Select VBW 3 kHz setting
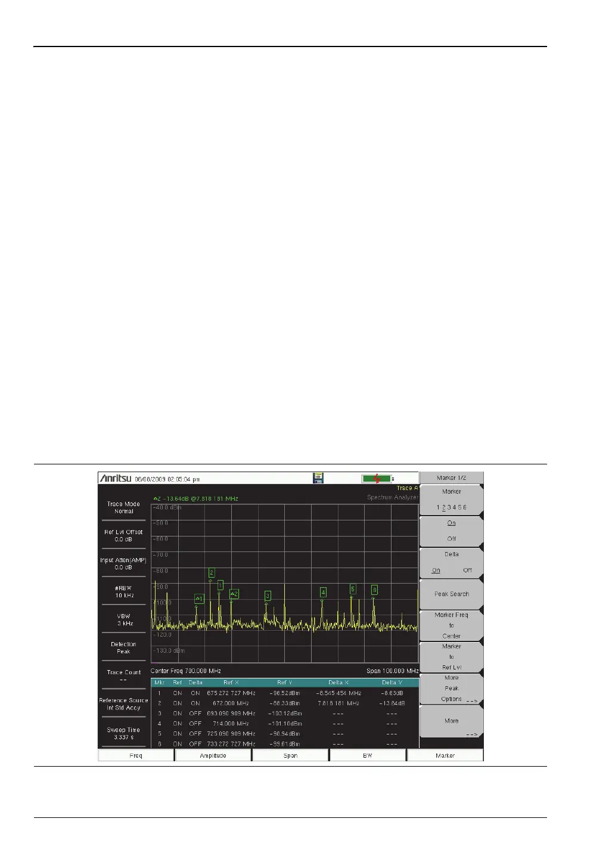Viewport: 615px width, 868px height. [x=124, y=619]
